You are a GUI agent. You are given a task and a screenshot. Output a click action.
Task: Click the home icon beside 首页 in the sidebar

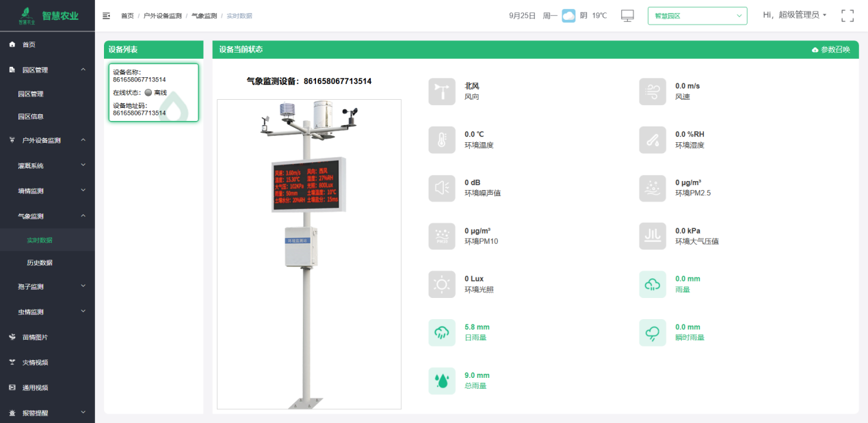(x=12, y=44)
